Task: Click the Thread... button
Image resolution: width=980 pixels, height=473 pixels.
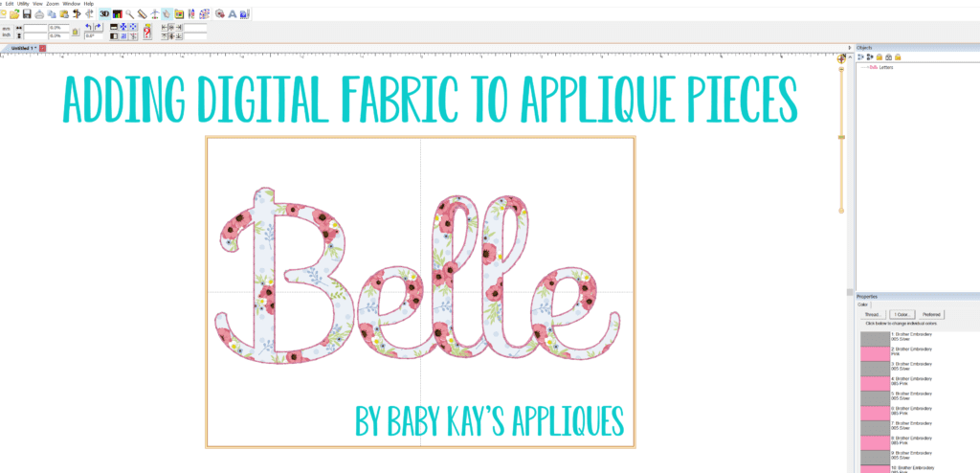Action: 873,315
